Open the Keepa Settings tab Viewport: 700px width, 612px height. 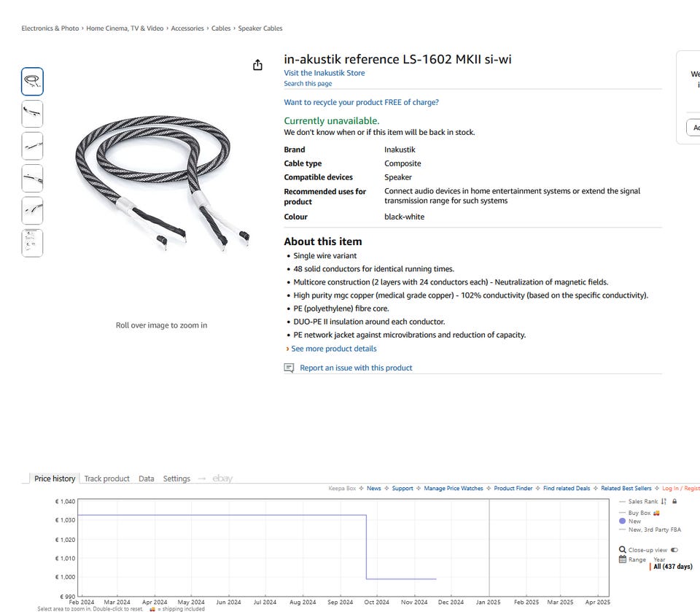(x=176, y=479)
